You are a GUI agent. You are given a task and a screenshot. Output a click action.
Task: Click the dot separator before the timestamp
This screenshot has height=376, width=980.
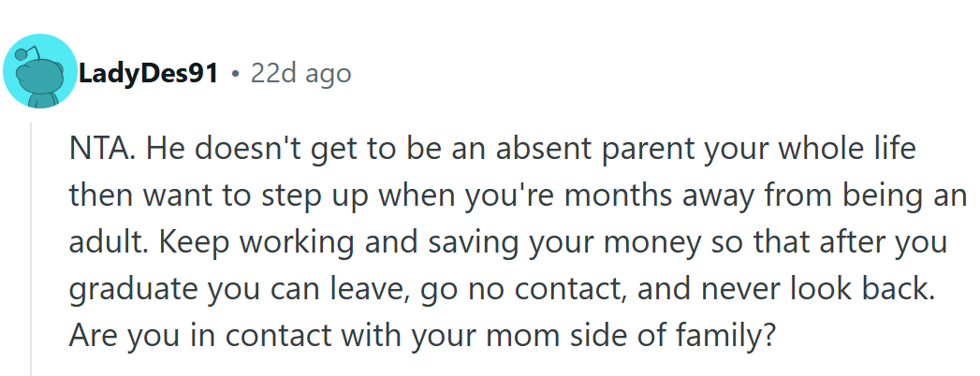235,73
